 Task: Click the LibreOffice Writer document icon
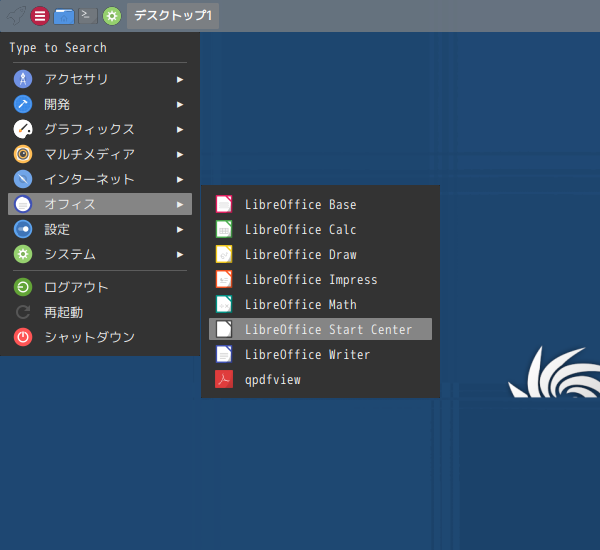point(224,354)
